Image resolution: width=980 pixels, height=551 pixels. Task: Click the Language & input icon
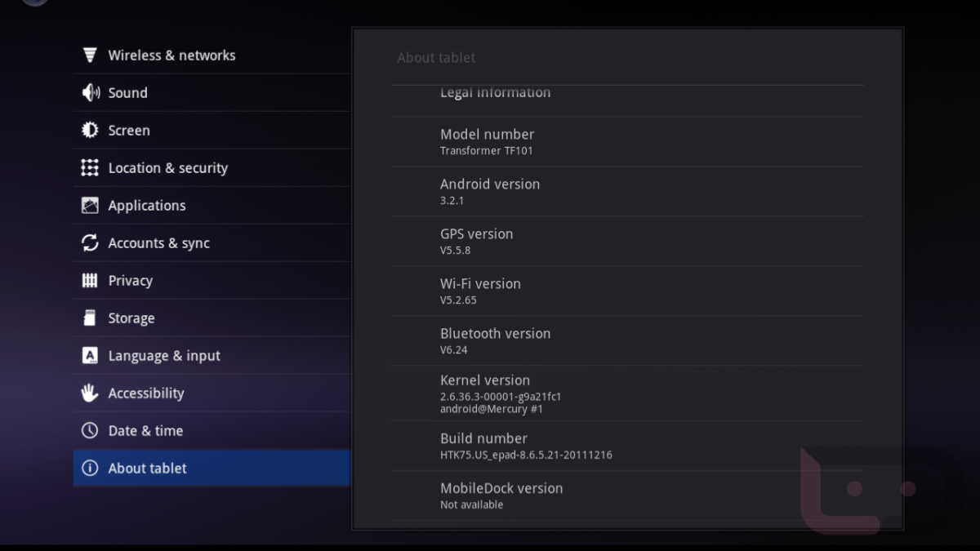tap(90, 356)
